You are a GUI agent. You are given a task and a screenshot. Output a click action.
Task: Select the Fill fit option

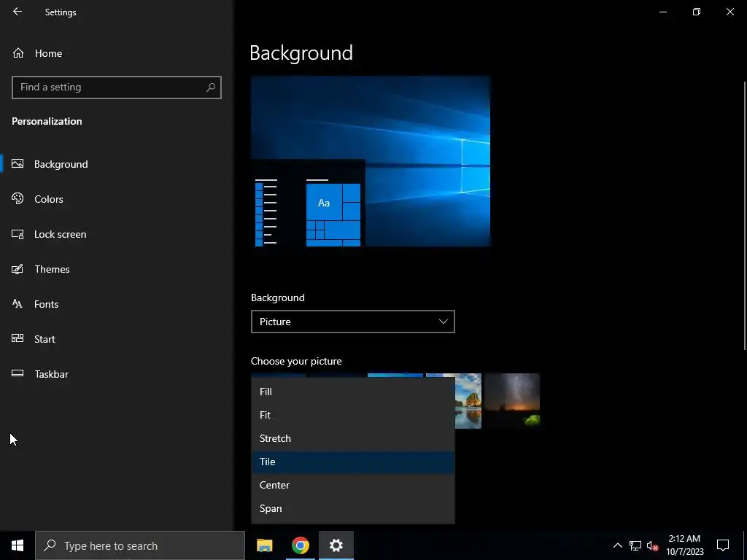click(x=352, y=392)
